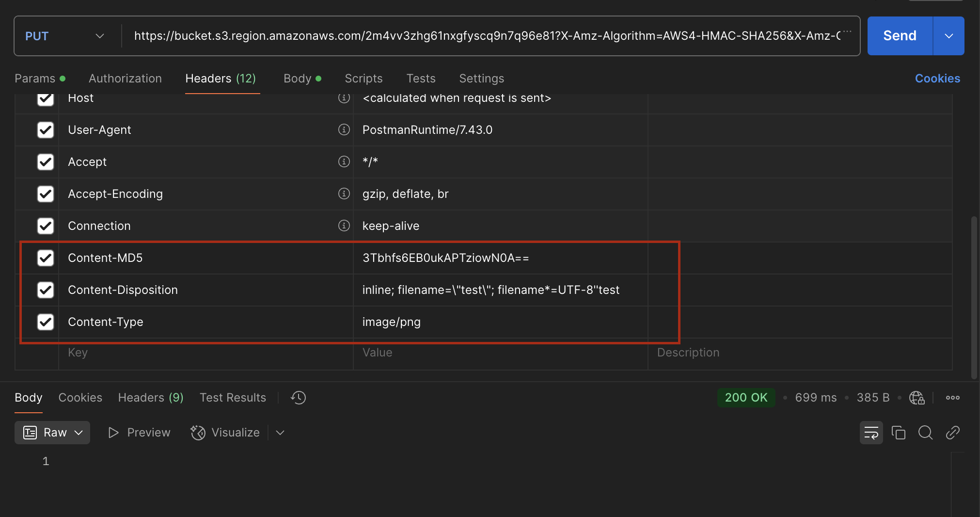Click the headers table vertical scrollbar
This screenshot has height=517, width=980.
974,296
